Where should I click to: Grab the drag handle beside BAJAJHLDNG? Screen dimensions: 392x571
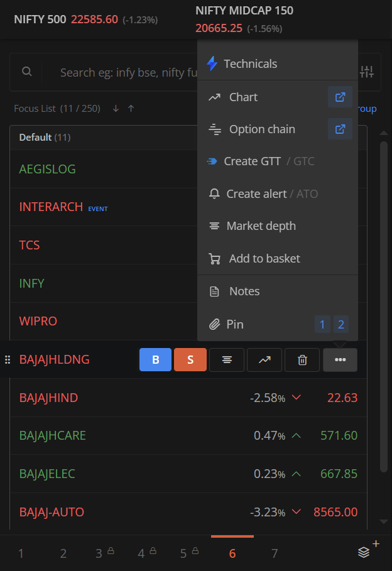8,360
